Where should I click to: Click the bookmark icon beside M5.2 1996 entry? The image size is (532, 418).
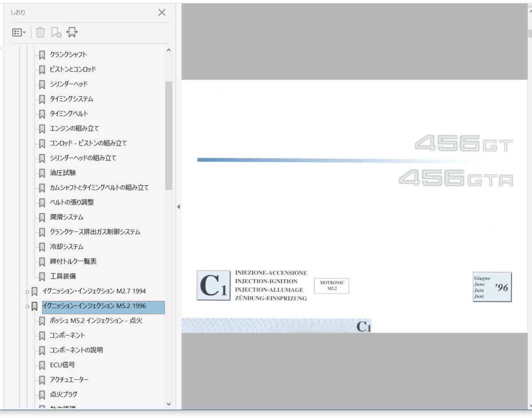pyautogui.click(x=35, y=306)
